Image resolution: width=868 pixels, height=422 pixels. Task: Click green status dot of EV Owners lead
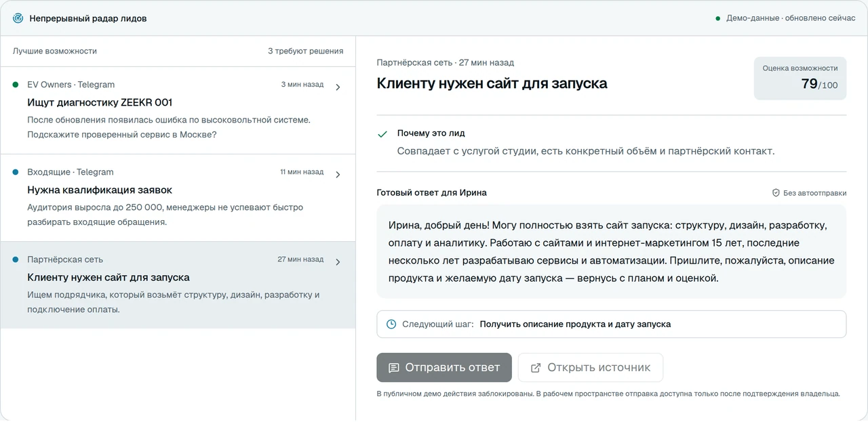(16, 85)
